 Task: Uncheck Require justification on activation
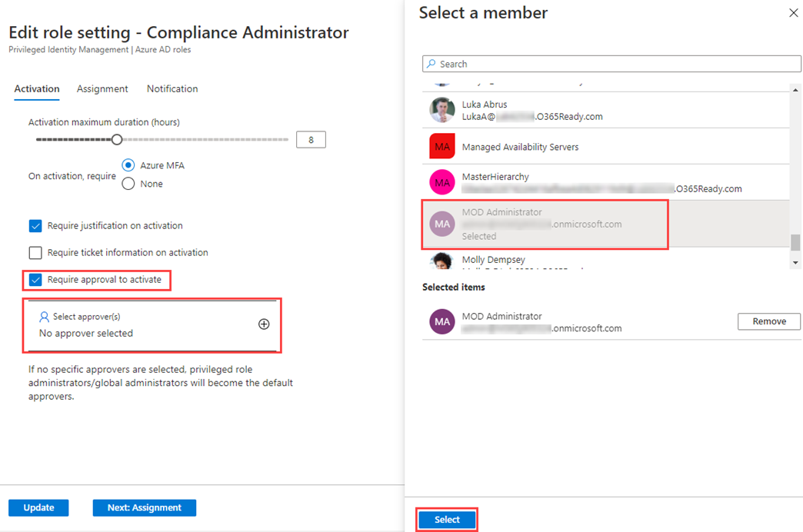[35, 225]
